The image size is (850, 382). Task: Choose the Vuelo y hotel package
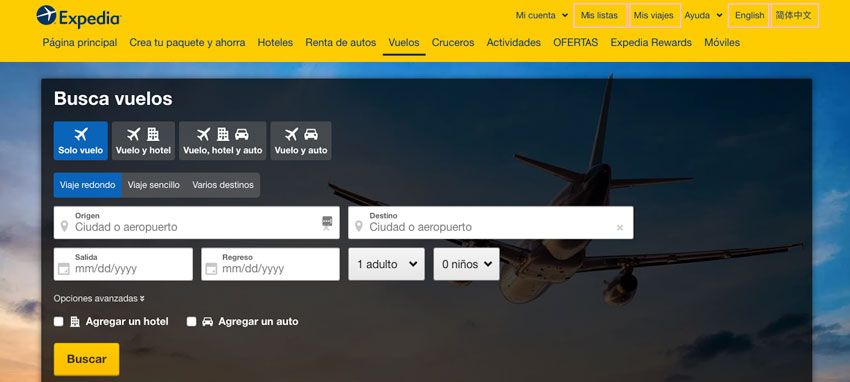[x=143, y=141]
